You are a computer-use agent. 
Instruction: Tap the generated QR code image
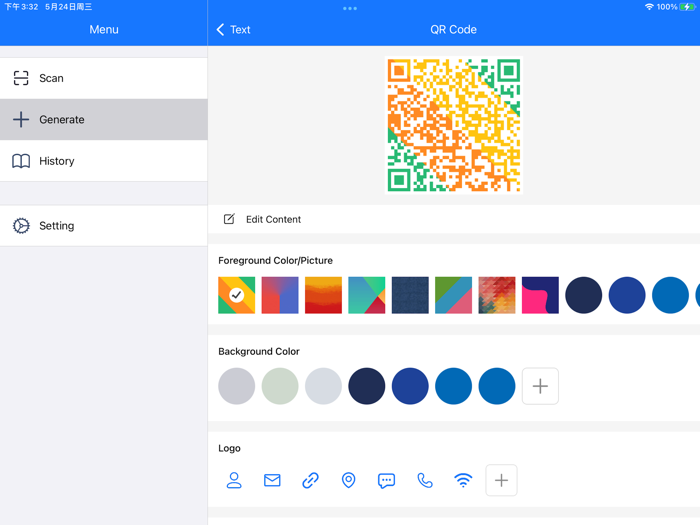(454, 125)
